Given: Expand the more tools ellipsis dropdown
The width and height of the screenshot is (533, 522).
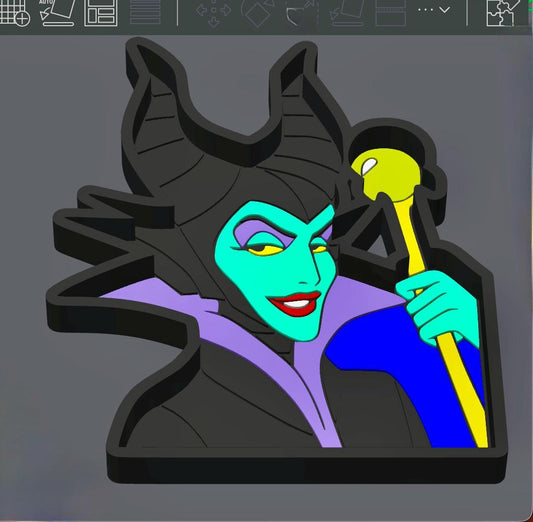Looking at the screenshot, I should [x=434, y=10].
